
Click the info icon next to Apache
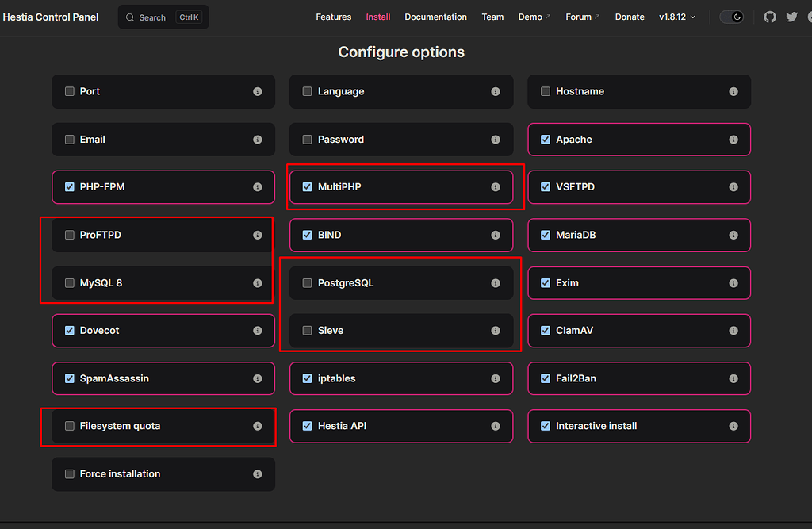[x=733, y=139]
